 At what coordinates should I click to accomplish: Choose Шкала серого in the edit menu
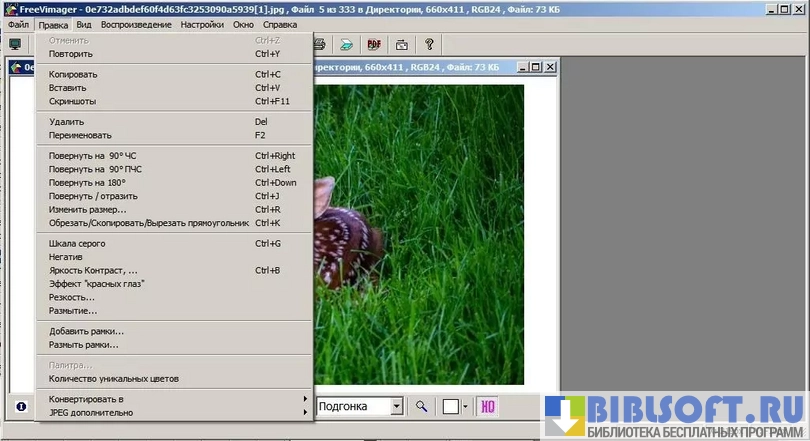tap(77, 243)
